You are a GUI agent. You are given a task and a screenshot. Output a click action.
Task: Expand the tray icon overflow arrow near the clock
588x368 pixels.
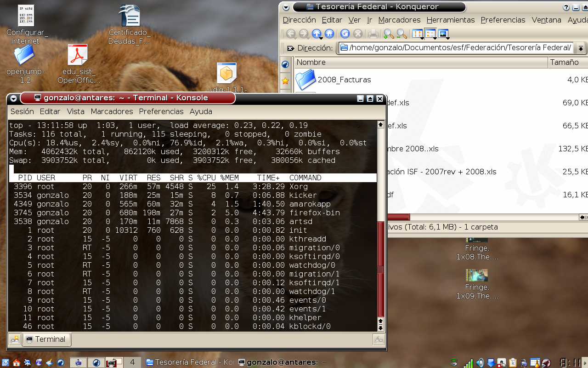point(585,362)
